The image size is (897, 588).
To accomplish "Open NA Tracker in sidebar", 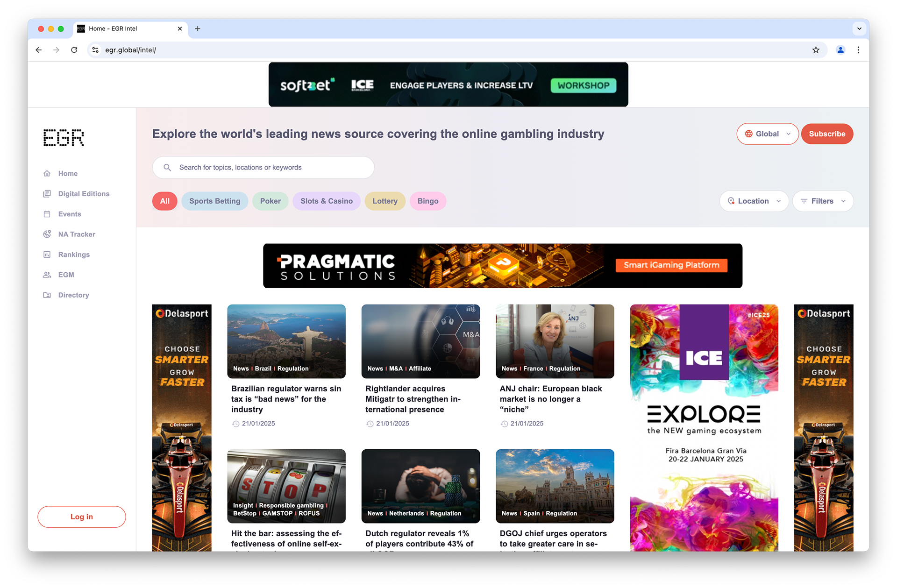I will pyautogui.click(x=77, y=234).
